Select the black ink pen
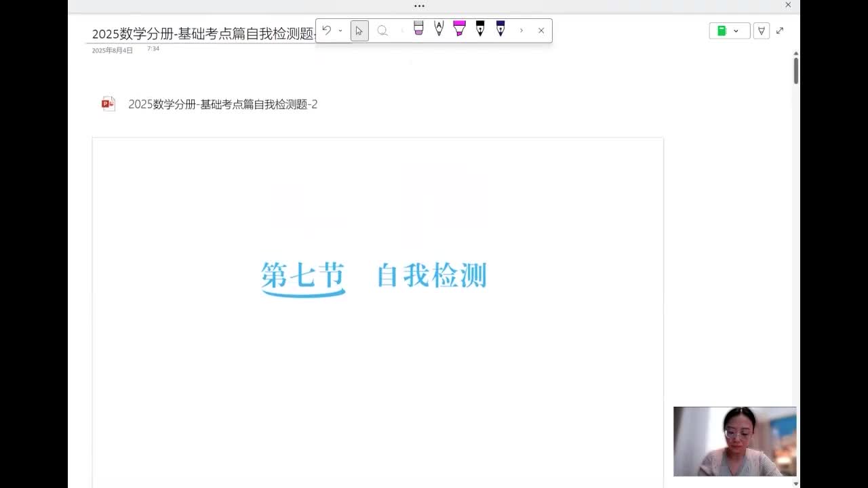 click(480, 28)
